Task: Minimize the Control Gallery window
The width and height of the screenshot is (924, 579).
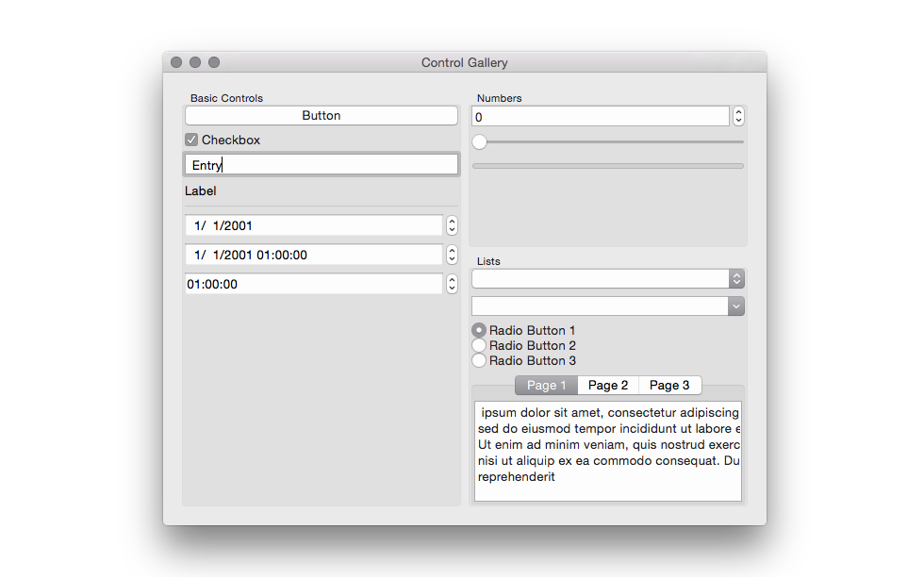Action: click(195, 62)
